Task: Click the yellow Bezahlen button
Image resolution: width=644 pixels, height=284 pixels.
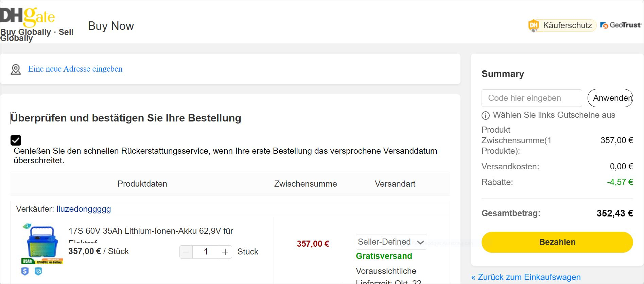Action: pyautogui.click(x=557, y=242)
